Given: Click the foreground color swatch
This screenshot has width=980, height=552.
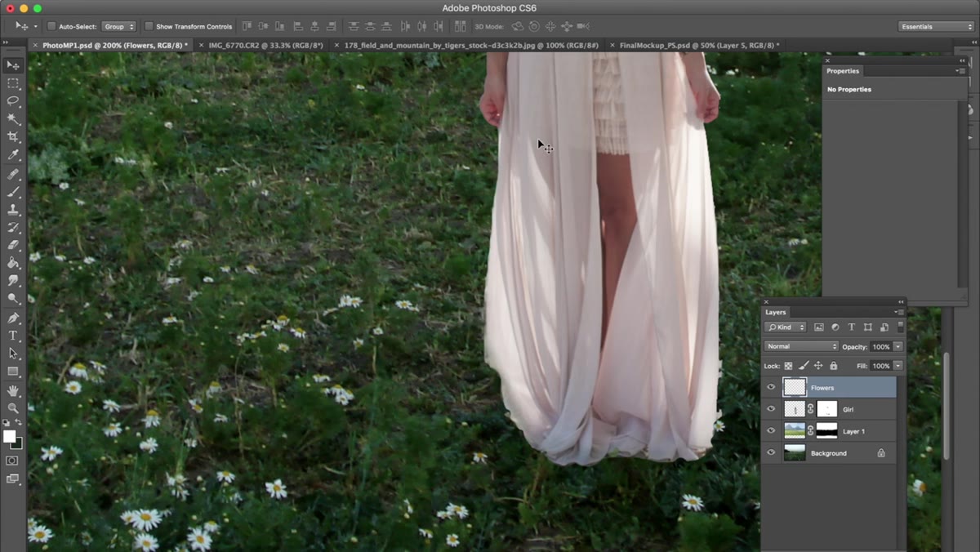Looking at the screenshot, I should point(9,437).
